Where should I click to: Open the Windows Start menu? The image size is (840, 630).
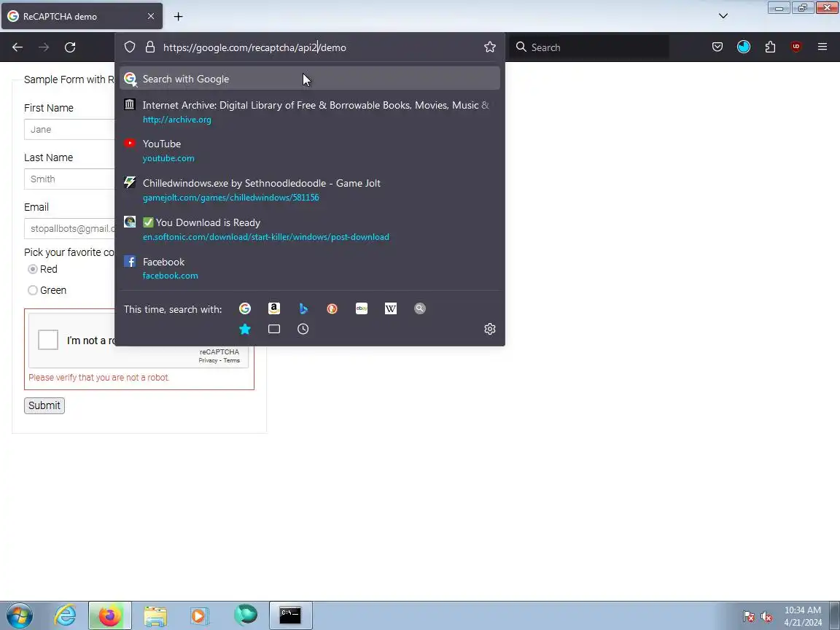[19, 615]
